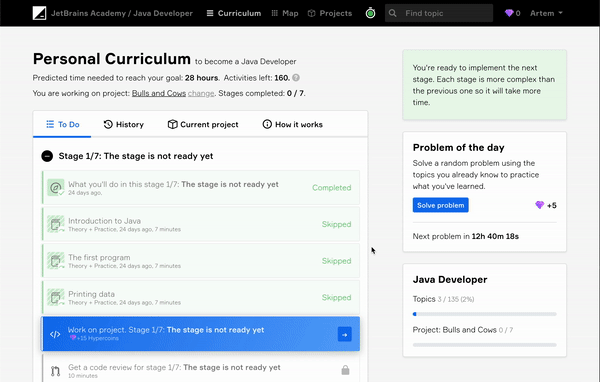Click the green timer status icon

pyautogui.click(x=370, y=13)
